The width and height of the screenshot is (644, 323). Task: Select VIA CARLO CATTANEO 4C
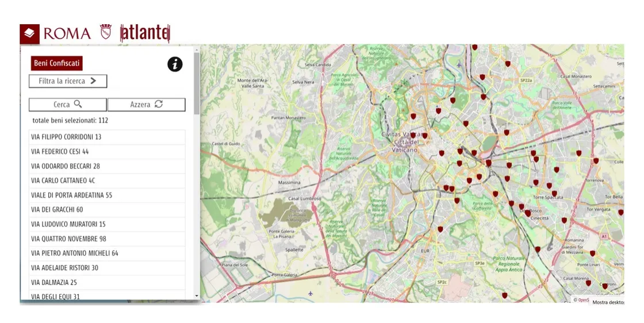pos(107,180)
